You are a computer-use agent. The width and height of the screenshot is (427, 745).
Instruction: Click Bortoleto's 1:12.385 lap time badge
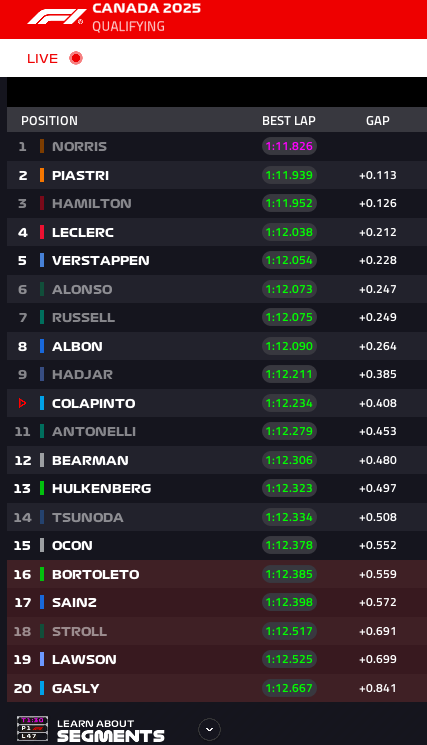point(289,574)
